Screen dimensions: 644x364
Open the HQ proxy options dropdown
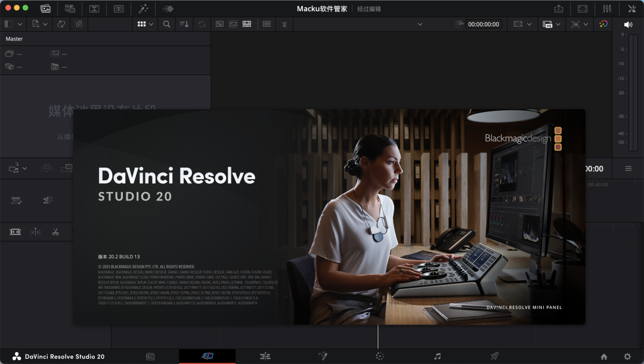point(558,24)
